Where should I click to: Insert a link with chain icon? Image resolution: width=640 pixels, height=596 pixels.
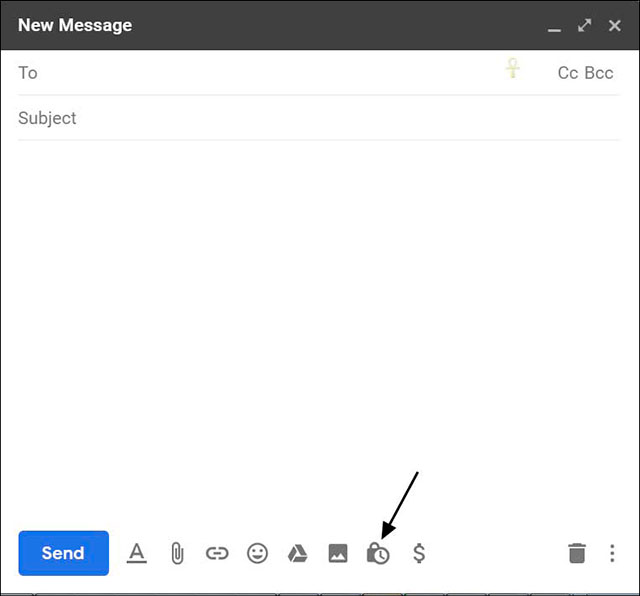217,553
